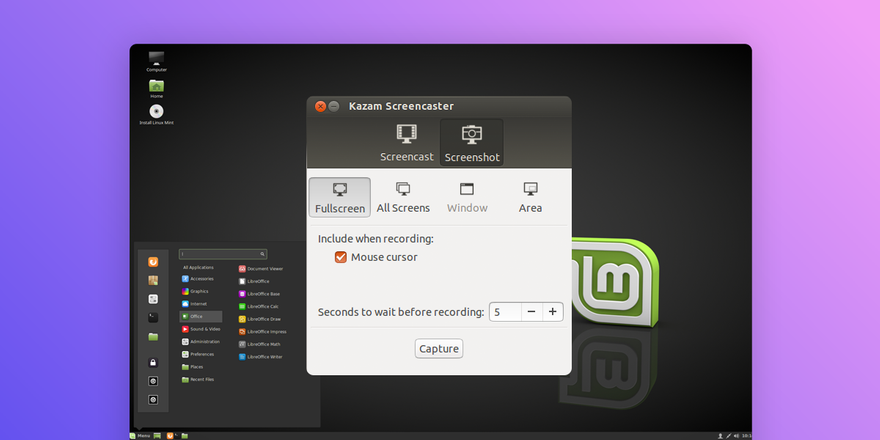Launch the Install Linux Mint disc icon

[x=157, y=114]
